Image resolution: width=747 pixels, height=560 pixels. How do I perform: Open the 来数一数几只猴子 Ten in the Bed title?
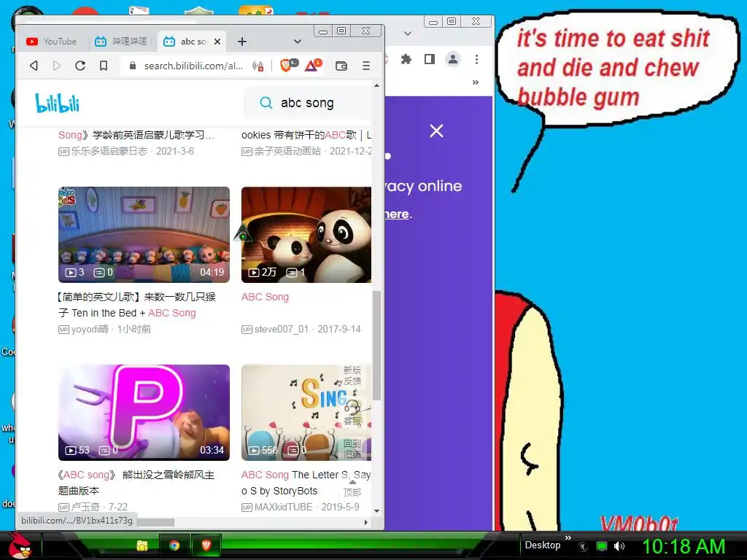click(136, 305)
